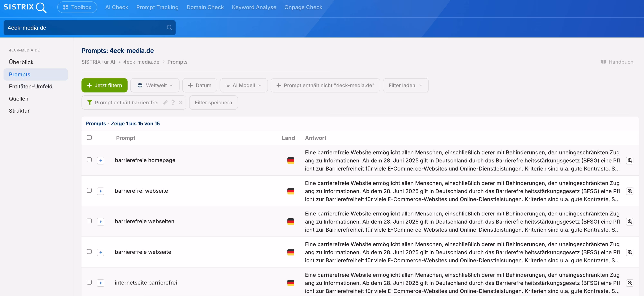Open 4eck-media.de breadcrumb link
This screenshot has height=296, width=644.
click(141, 62)
